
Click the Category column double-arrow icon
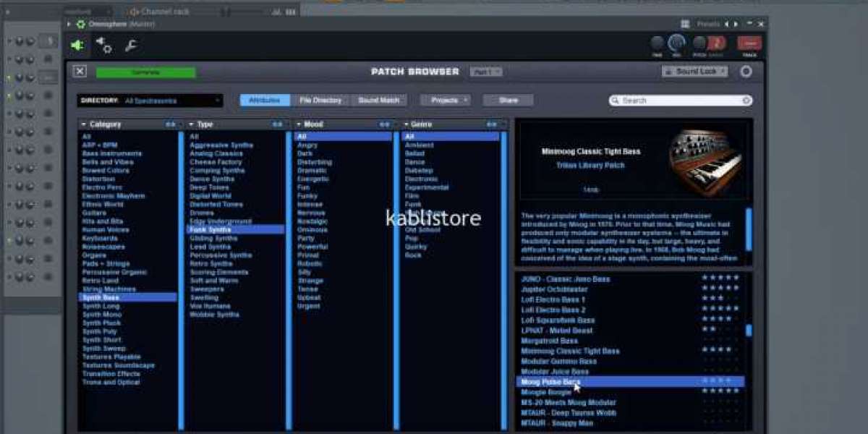171,124
